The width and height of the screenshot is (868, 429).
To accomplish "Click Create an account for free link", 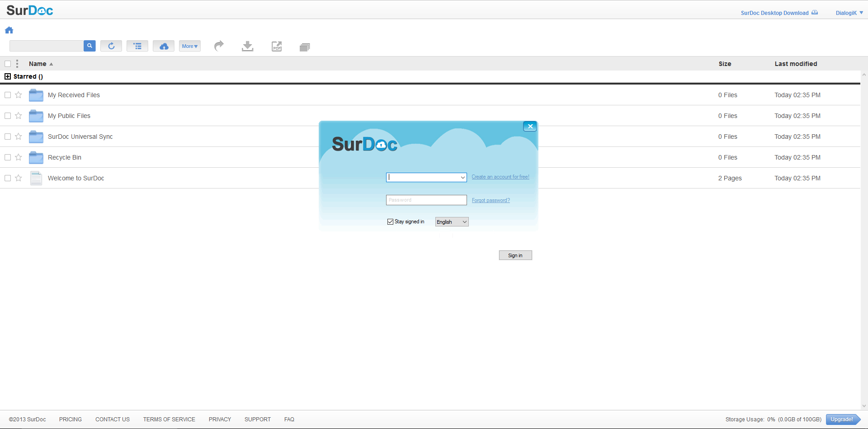I will [500, 177].
